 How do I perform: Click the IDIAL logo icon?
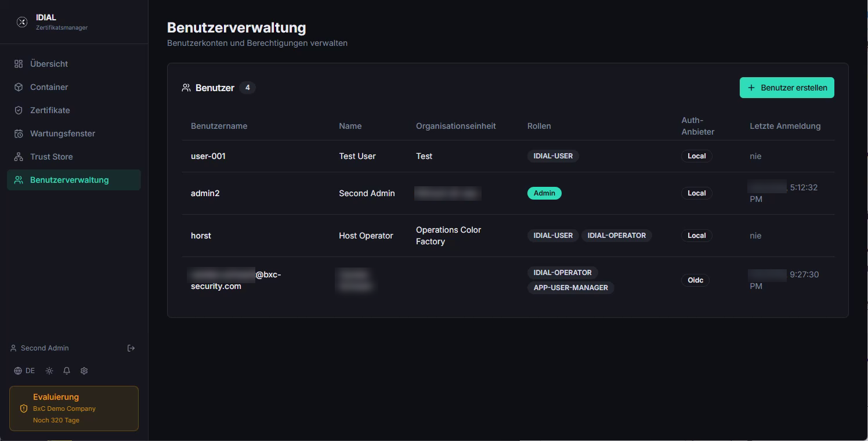tap(22, 22)
